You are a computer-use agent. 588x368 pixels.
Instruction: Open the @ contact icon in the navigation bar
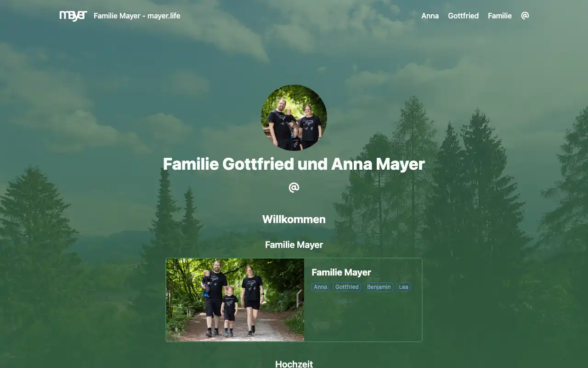point(525,16)
